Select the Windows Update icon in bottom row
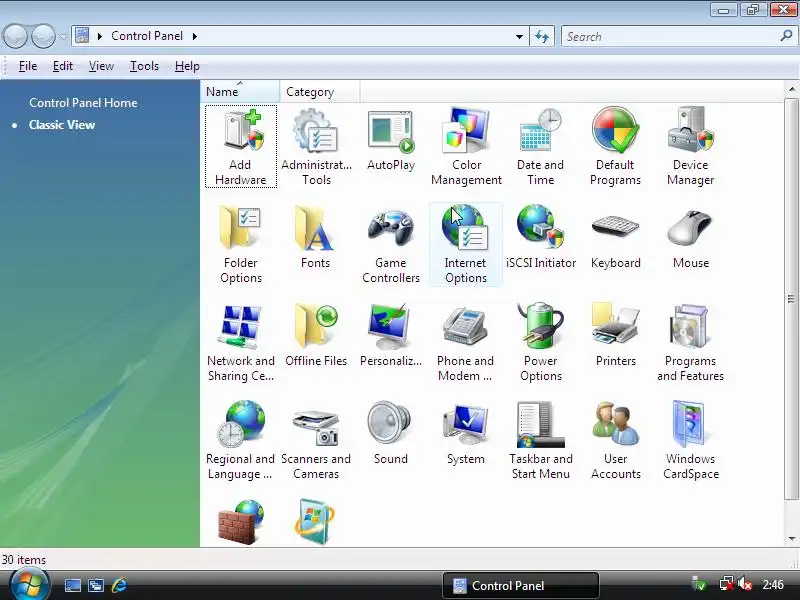 (315, 521)
